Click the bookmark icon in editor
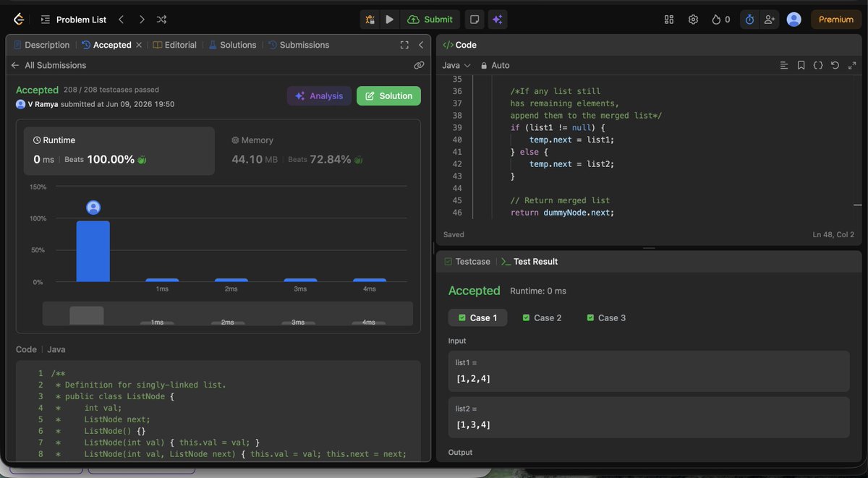 [x=801, y=65]
